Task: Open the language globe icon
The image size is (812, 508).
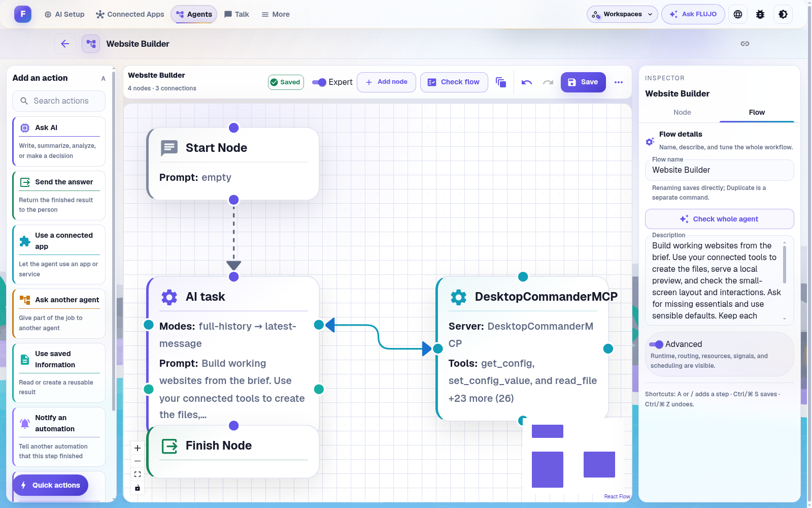Action: [x=738, y=14]
